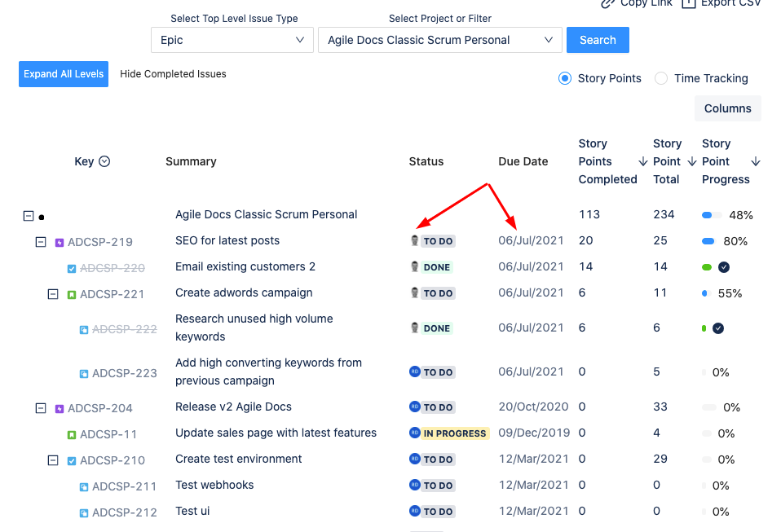This screenshot has width=781, height=532.
Task: Click Export CSV
Action: (x=721, y=3)
